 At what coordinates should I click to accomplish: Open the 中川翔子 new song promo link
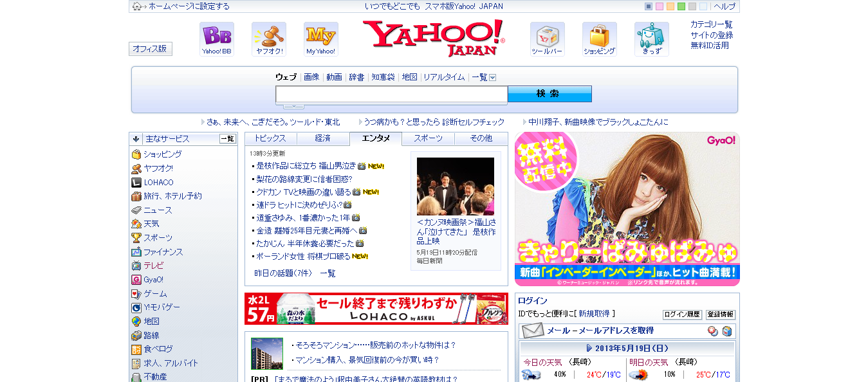click(x=598, y=122)
